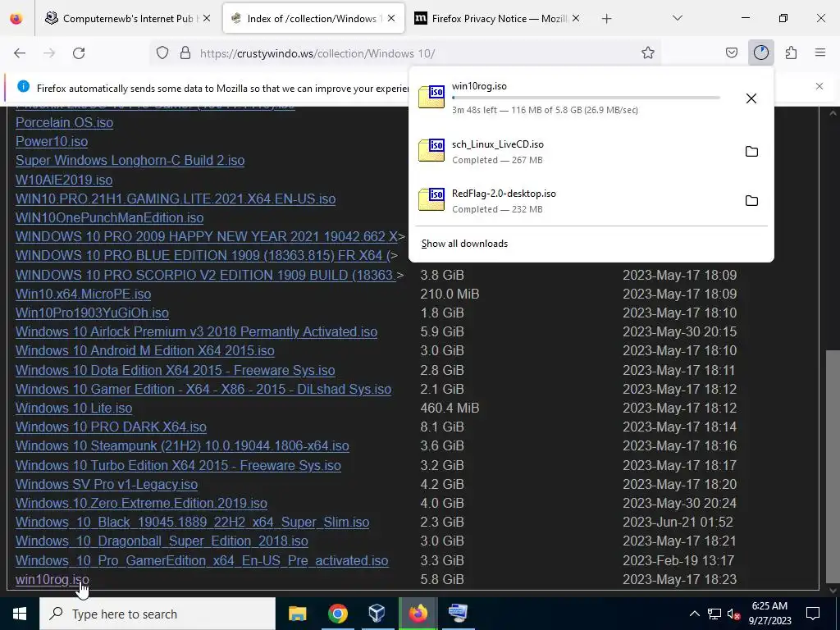Click the page vertical scrollbar thumb
The width and height of the screenshot is (840, 630).
(833, 468)
